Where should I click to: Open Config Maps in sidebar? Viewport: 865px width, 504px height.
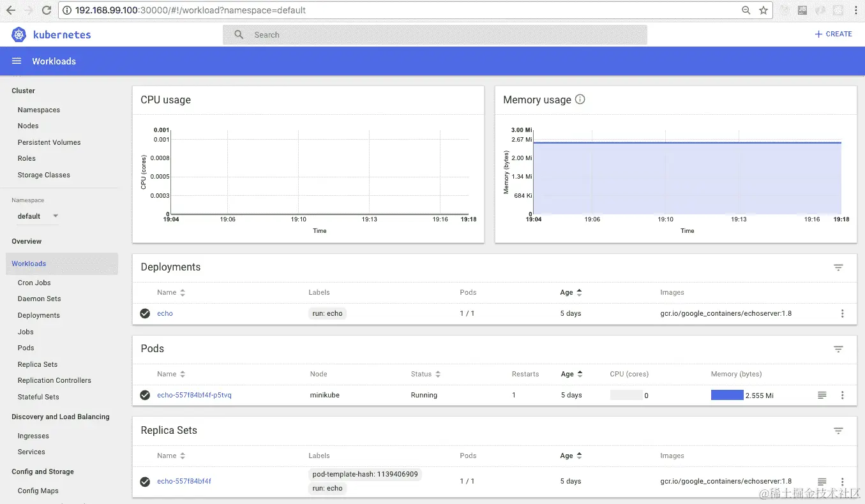(38, 491)
